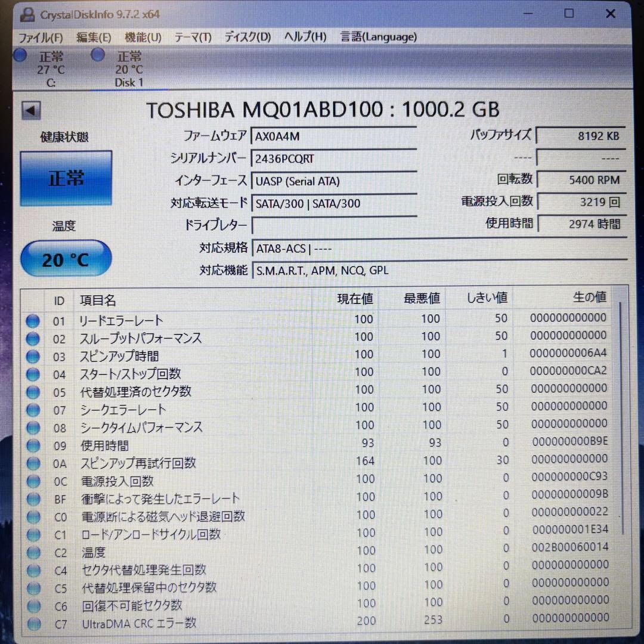Click the serial number field 2436PCQRT
Viewport: 644px width, 644px height.
(334, 159)
